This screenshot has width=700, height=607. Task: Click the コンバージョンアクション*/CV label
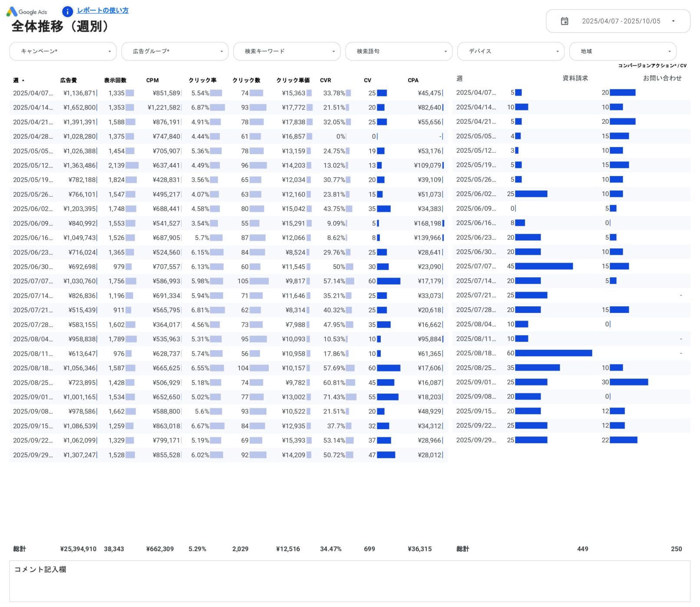pyautogui.click(x=652, y=66)
